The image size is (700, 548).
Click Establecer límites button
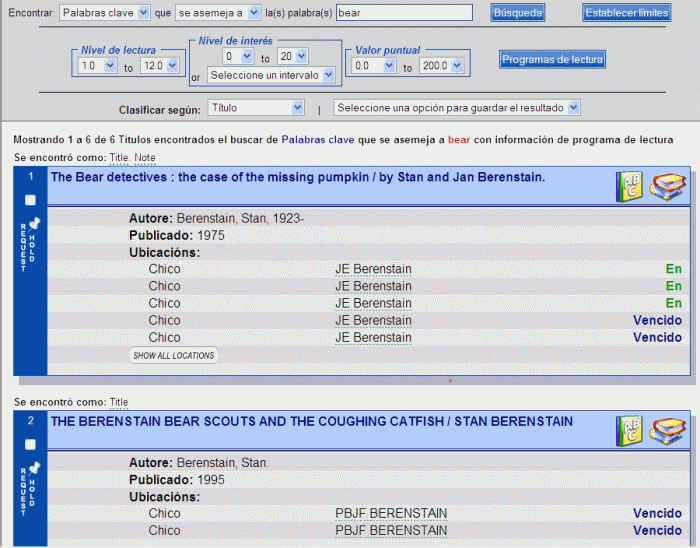(x=627, y=13)
